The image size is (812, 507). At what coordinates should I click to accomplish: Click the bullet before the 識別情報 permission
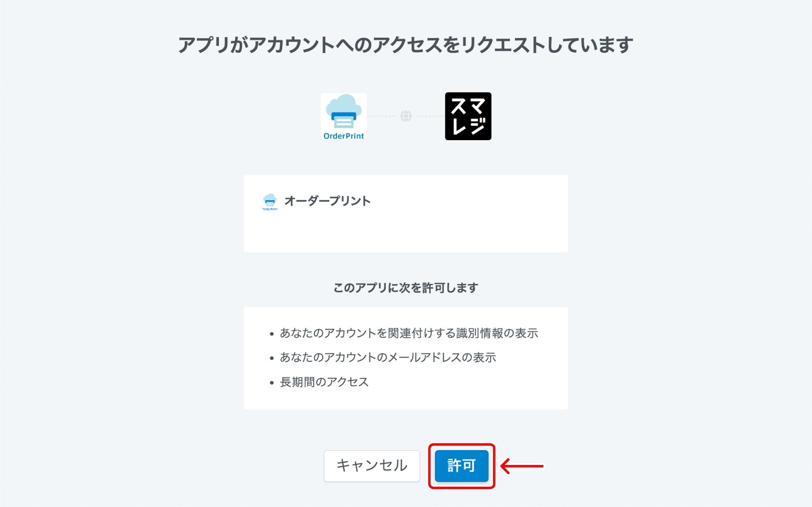point(272,334)
